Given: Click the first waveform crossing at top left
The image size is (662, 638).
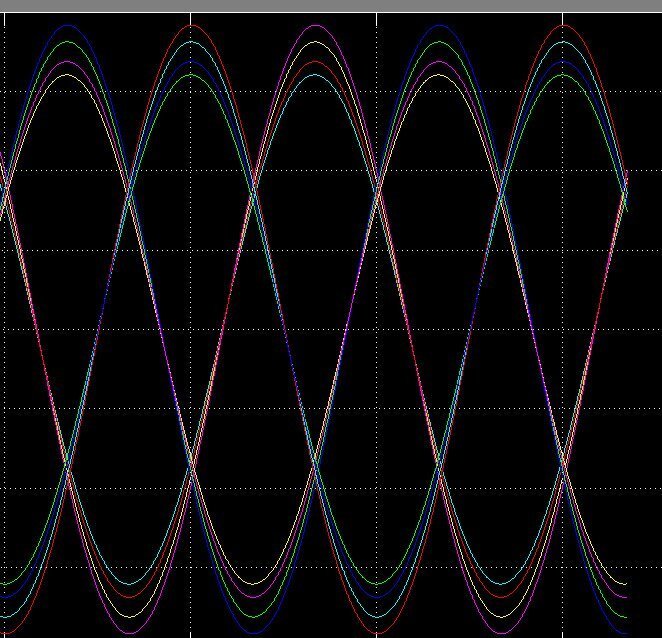Looking at the screenshot, I should 6,187.
